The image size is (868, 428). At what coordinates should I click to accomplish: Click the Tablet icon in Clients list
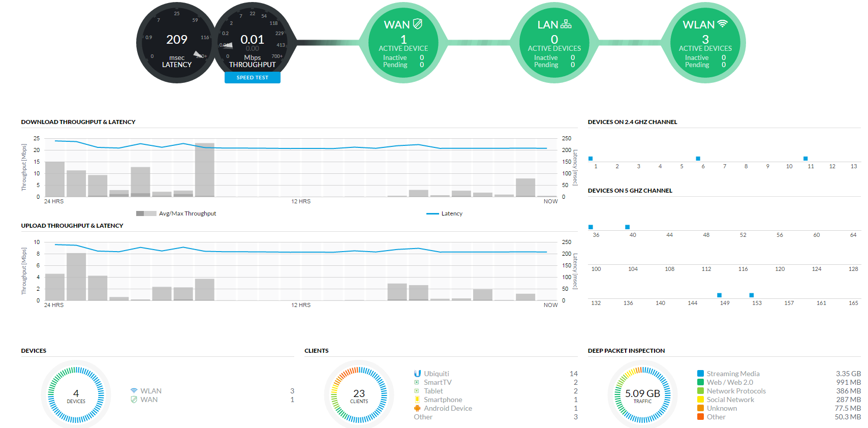[417, 391]
